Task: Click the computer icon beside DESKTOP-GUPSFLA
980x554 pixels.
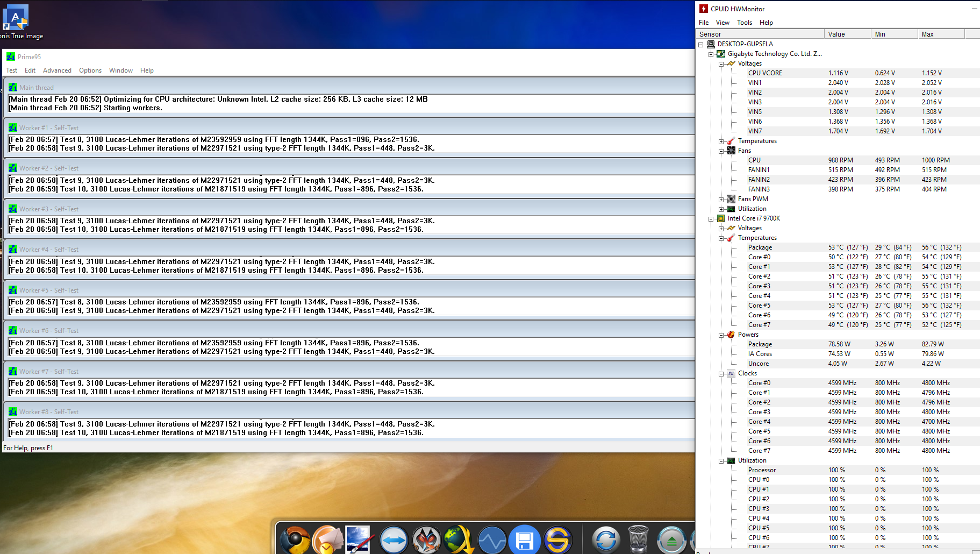Action: [711, 44]
